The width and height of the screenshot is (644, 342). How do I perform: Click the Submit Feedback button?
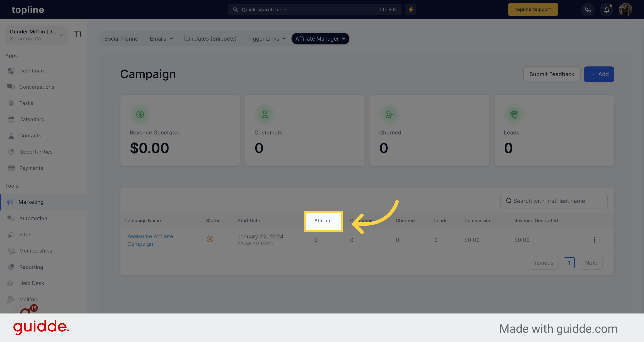pyautogui.click(x=552, y=74)
